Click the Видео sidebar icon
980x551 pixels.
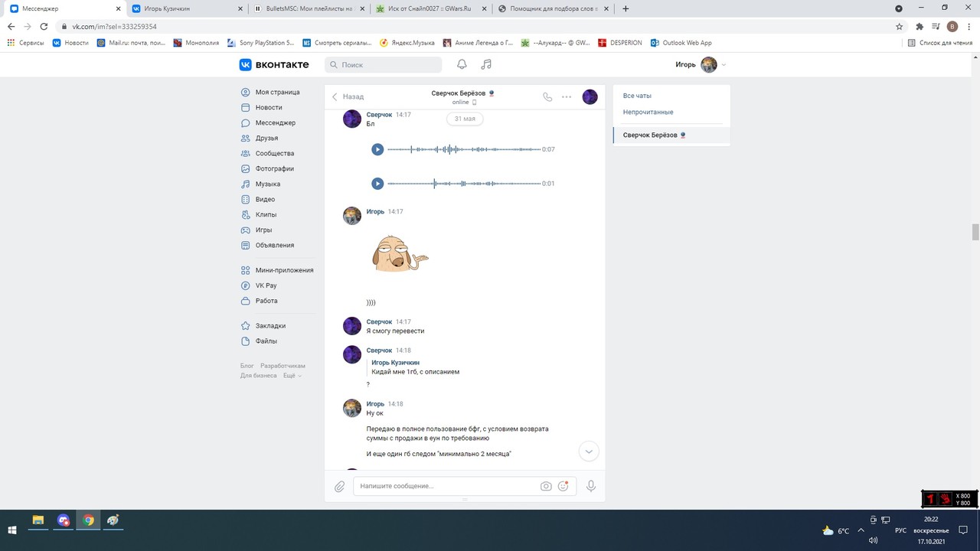pyautogui.click(x=246, y=199)
